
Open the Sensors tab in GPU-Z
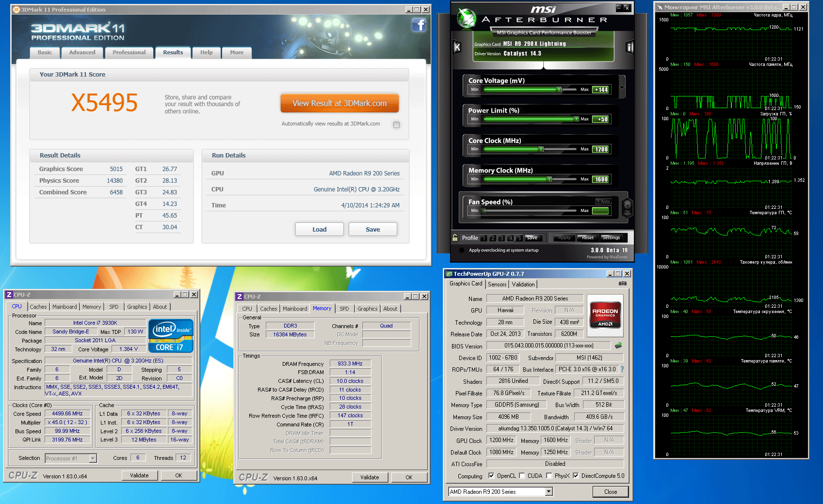click(x=497, y=284)
